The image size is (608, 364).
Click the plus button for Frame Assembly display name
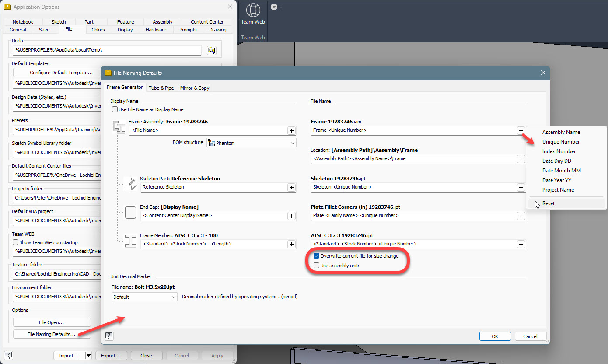[x=291, y=130]
